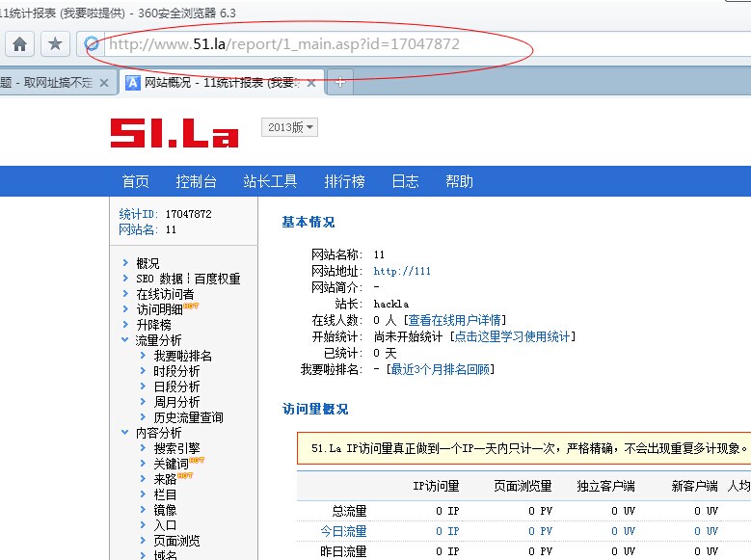Open 帮助 in the navigation bar

pos(459,181)
